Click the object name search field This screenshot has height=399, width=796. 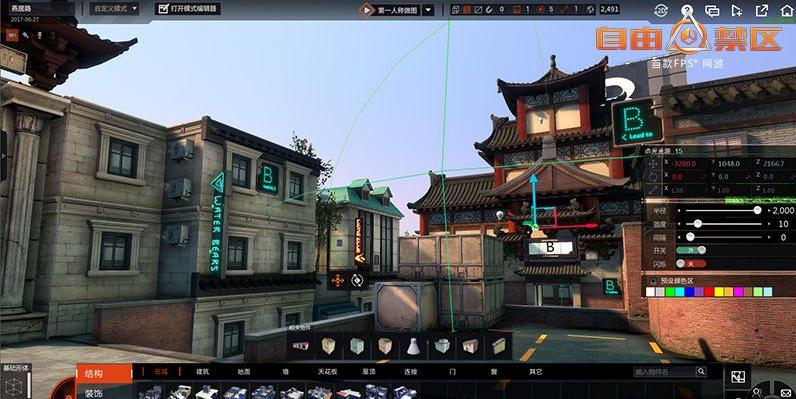665,372
